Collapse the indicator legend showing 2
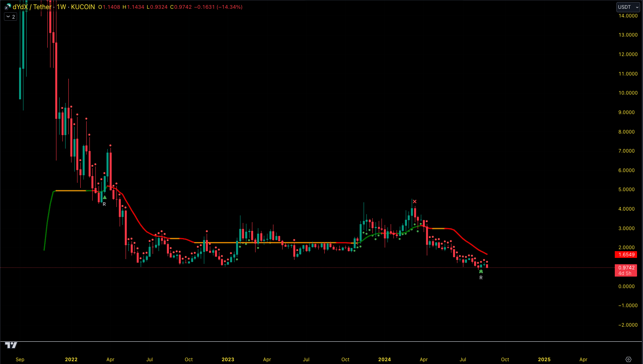This screenshot has width=643, height=364. (11, 17)
